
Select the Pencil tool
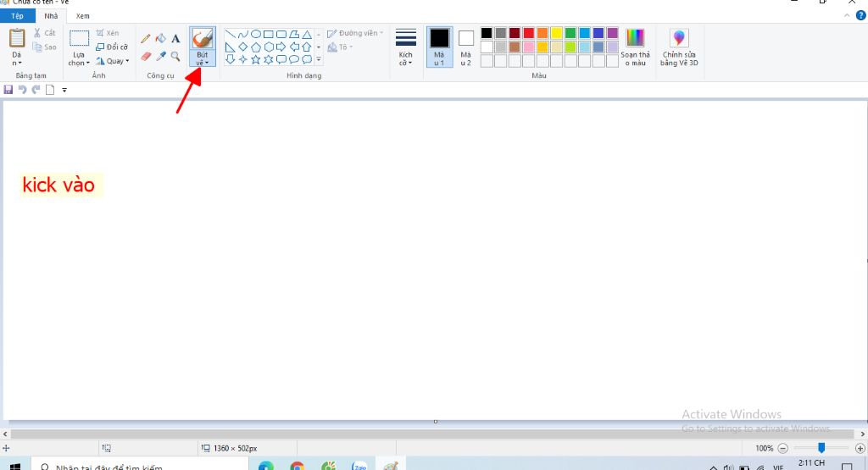tap(146, 39)
